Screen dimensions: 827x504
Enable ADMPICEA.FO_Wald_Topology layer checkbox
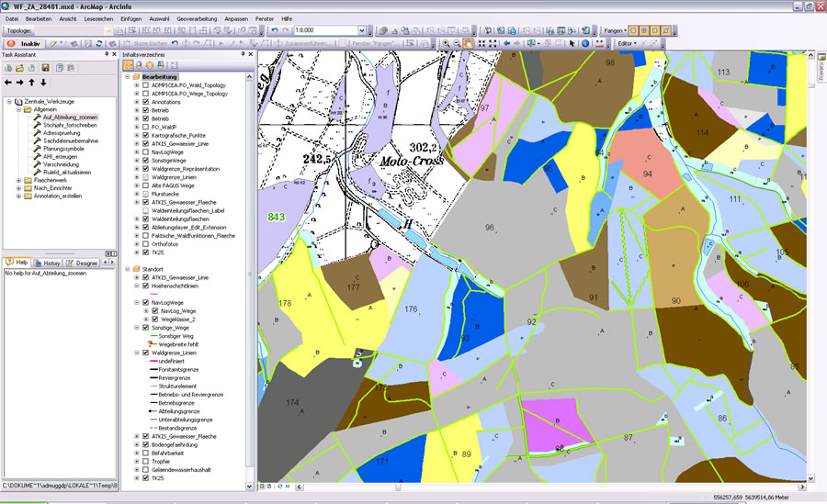(145, 85)
